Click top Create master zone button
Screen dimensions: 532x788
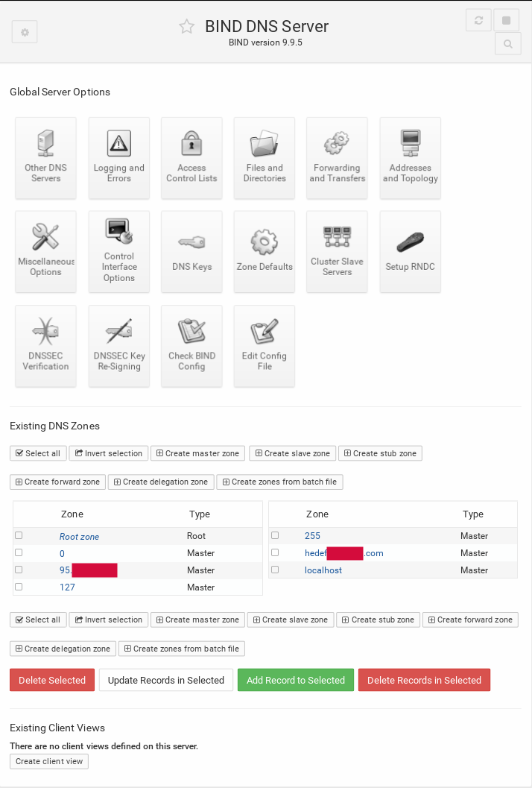197,453
